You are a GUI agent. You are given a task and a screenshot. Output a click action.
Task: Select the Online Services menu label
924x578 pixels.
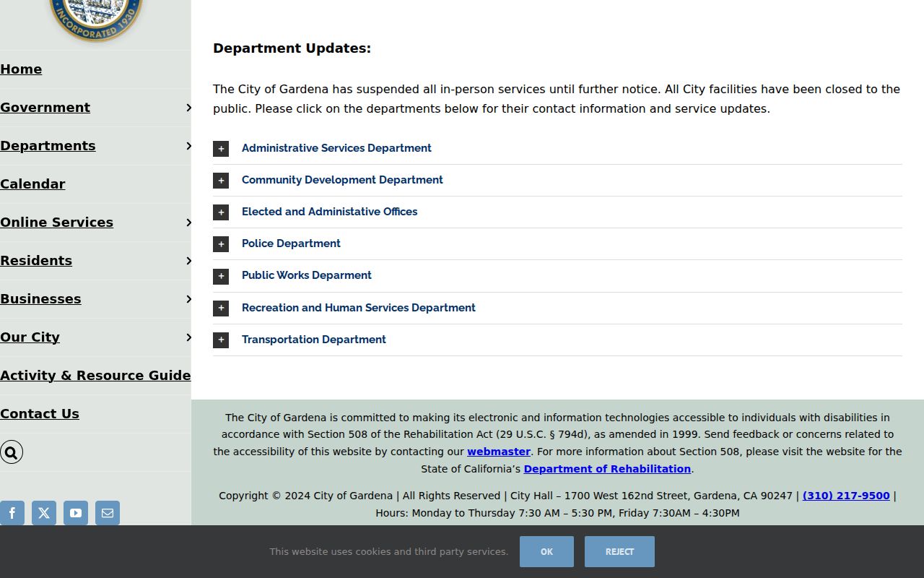[56, 223]
